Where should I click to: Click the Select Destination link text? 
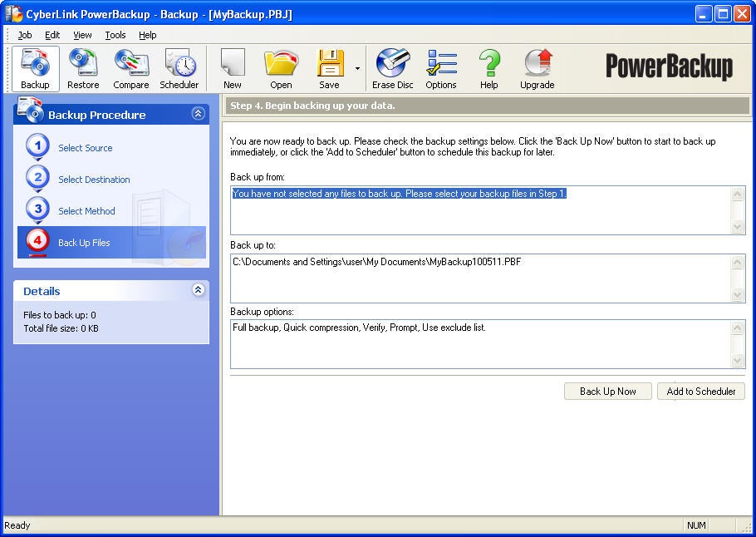pyautogui.click(x=94, y=180)
